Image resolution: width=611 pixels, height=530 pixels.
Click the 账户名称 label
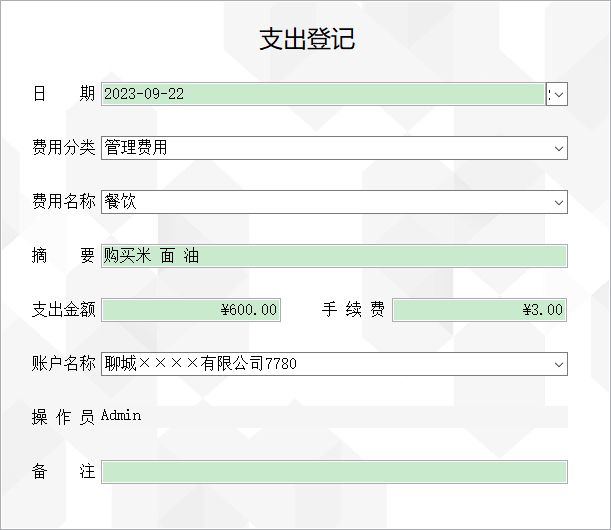[x=64, y=364]
